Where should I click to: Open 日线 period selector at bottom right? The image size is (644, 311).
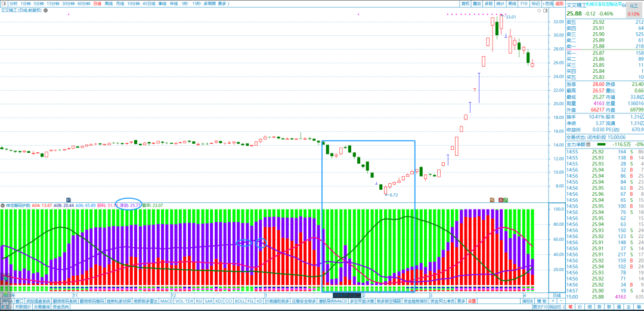(556, 295)
